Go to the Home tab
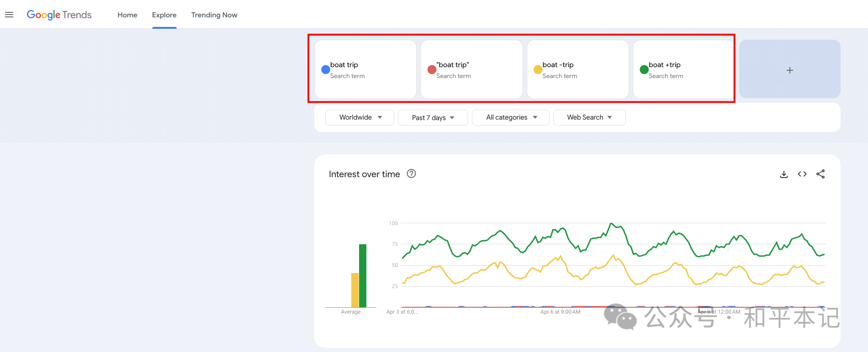Screen dimensions: 868x352 127,15
